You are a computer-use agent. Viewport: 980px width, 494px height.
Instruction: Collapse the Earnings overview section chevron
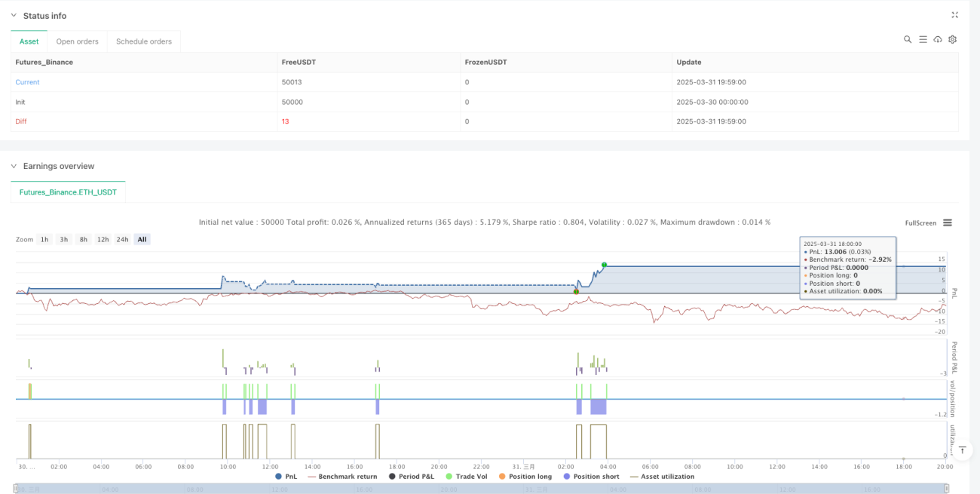[x=13, y=166]
